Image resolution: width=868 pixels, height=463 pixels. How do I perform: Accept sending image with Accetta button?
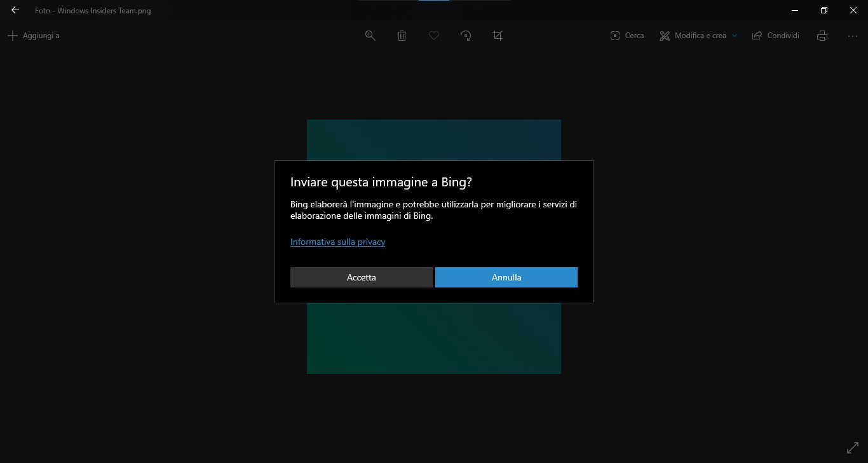[362, 277]
